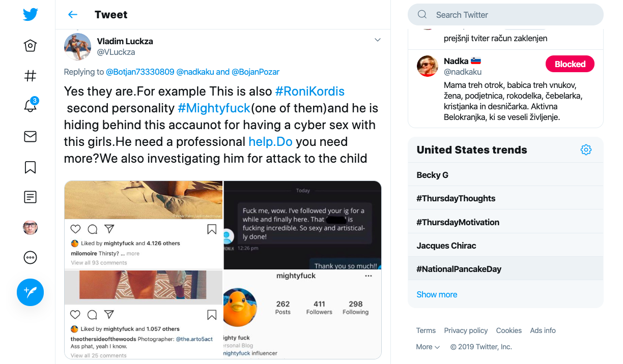The image size is (623, 364).
Task: Focus the Search Twitter field
Action: pos(505,15)
